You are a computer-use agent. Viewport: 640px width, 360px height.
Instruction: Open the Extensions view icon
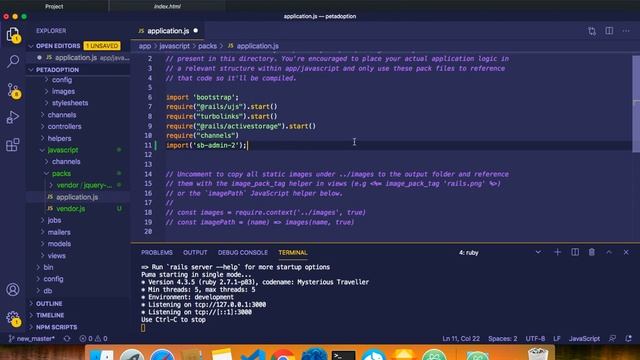point(13,145)
